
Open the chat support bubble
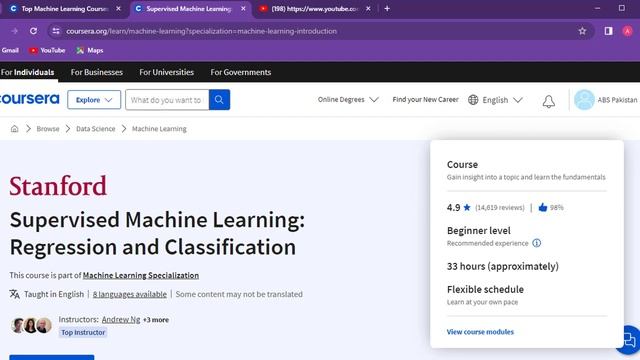(x=629, y=339)
